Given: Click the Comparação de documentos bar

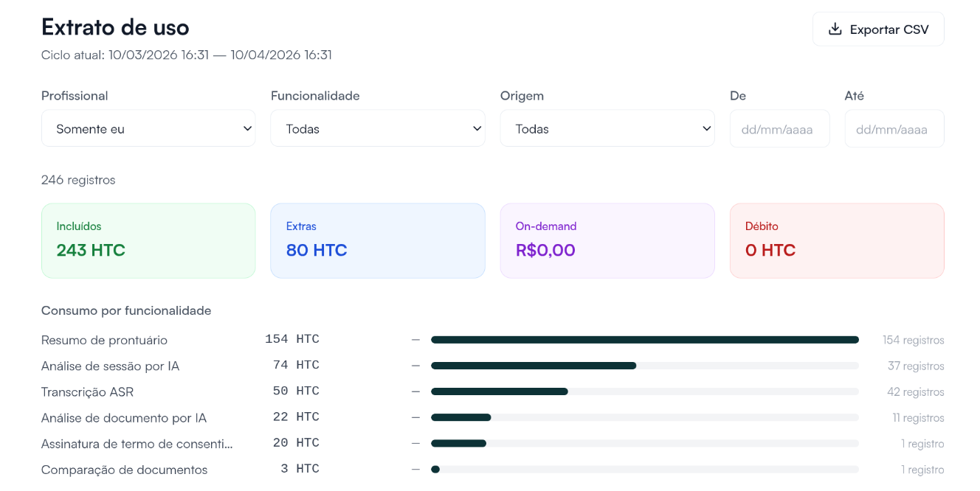Looking at the screenshot, I should (645, 469).
